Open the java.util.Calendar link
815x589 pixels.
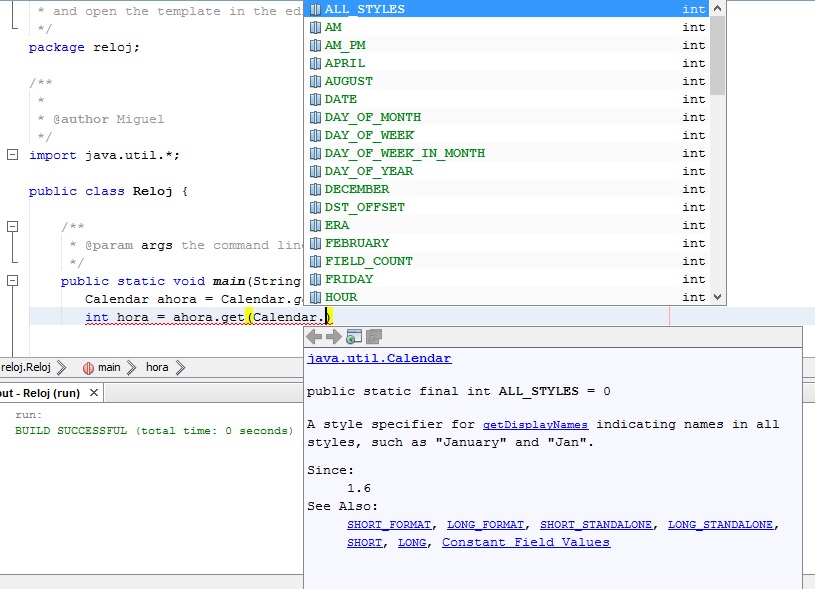379,358
